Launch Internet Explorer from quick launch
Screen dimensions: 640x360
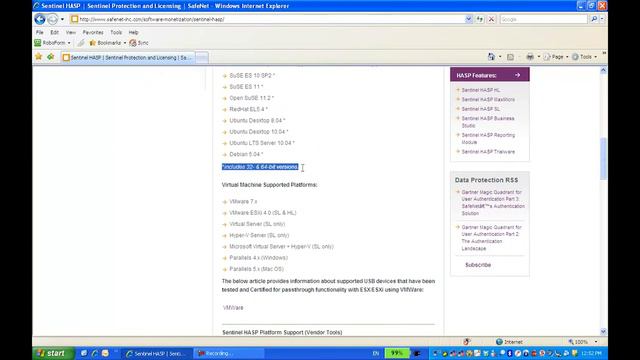point(94,353)
